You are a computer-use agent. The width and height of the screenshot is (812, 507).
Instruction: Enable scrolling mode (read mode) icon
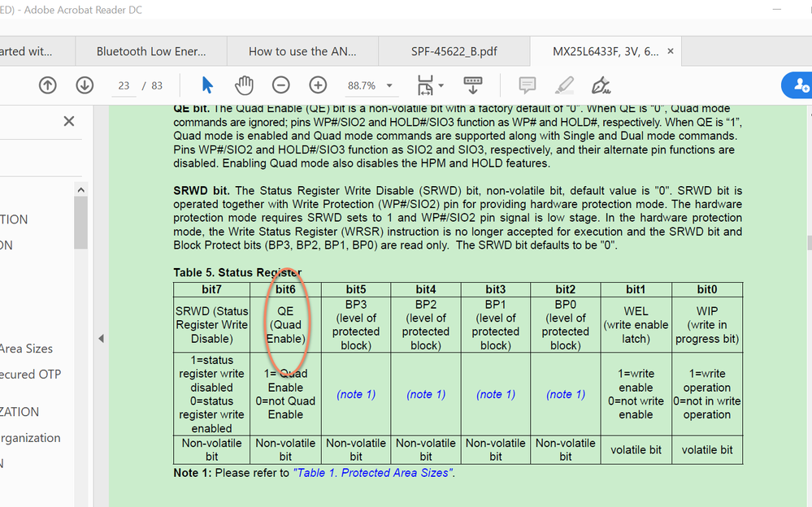click(473, 85)
